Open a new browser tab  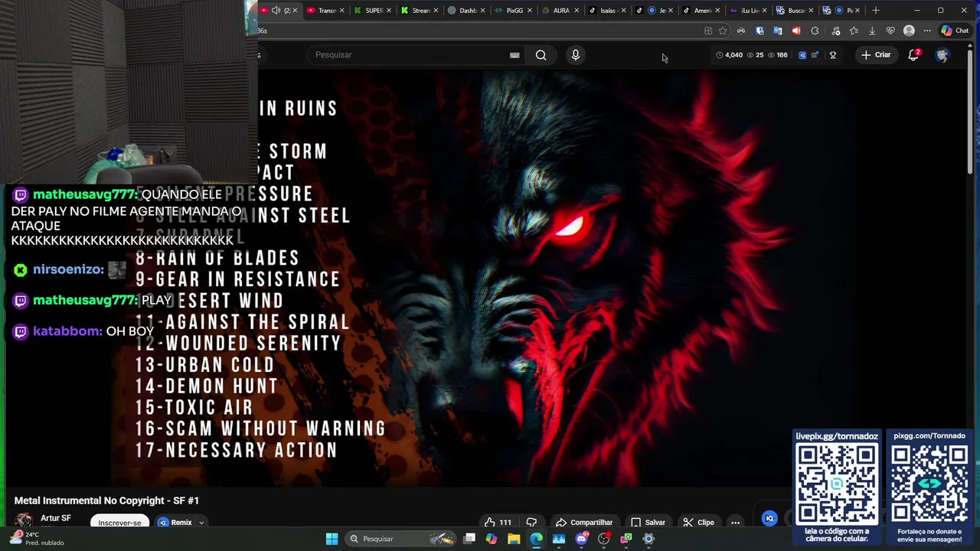coord(876,10)
